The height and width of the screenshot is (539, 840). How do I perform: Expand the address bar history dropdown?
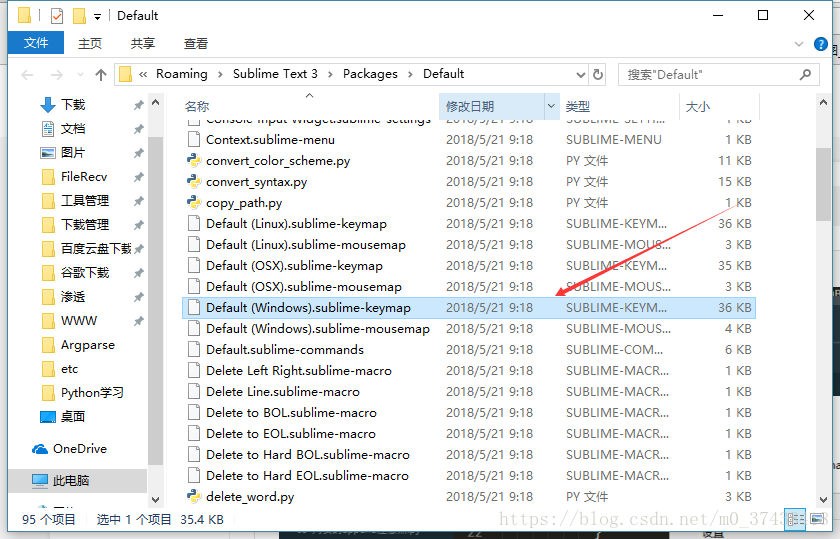pos(581,75)
